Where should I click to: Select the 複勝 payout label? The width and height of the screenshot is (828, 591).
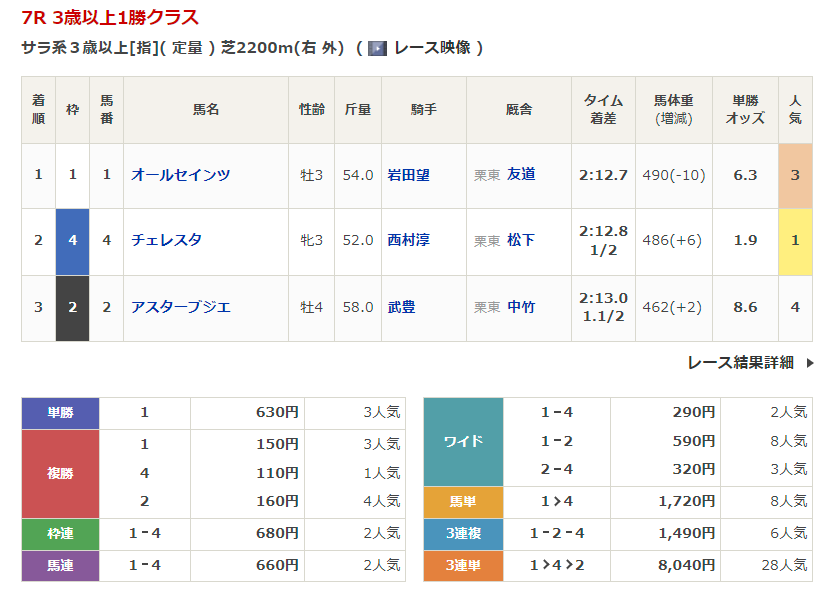[60, 473]
